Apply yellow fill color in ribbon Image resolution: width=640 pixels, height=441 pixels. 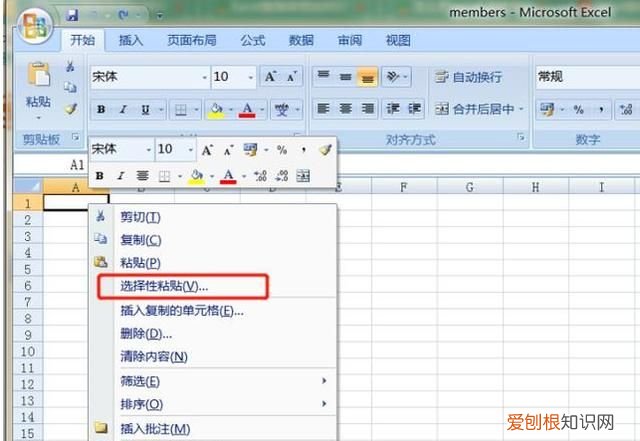click(216, 109)
